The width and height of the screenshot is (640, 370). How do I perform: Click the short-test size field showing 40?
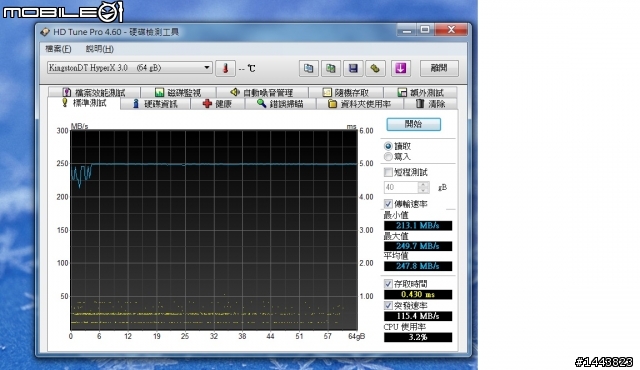pos(401,187)
